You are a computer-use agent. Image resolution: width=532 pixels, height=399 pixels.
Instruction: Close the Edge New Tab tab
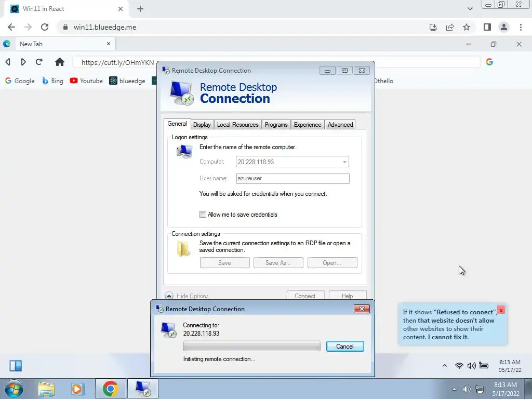tap(109, 44)
